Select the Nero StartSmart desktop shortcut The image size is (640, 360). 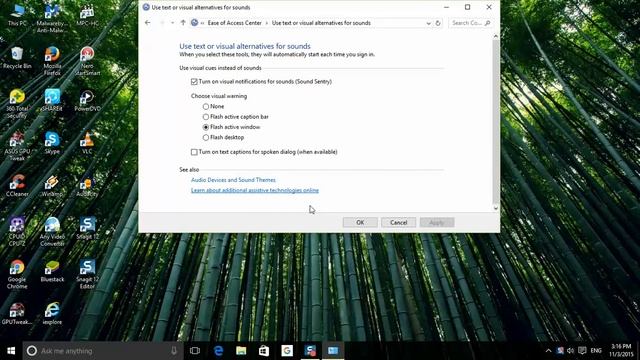(87, 61)
